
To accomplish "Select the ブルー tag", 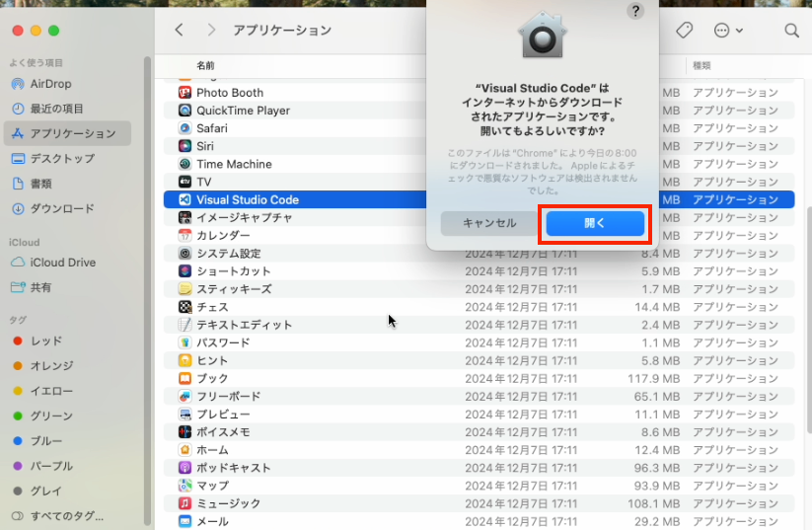I will [67, 441].
